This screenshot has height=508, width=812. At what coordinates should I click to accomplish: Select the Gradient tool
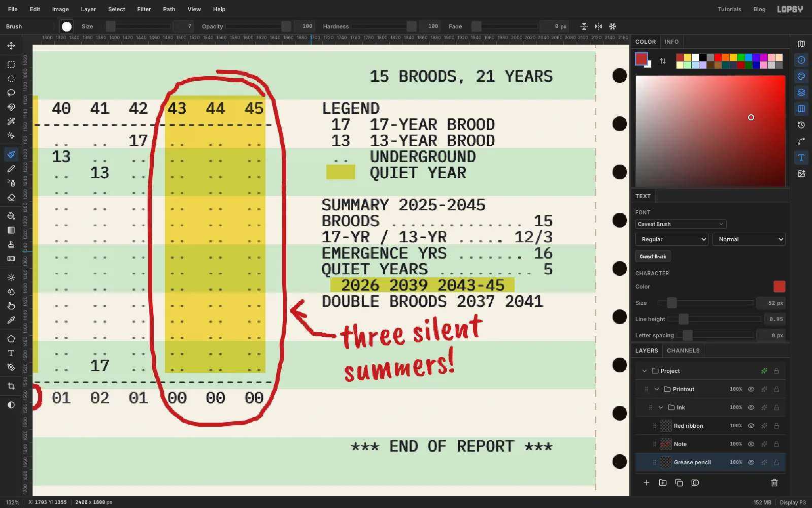coord(11,230)
